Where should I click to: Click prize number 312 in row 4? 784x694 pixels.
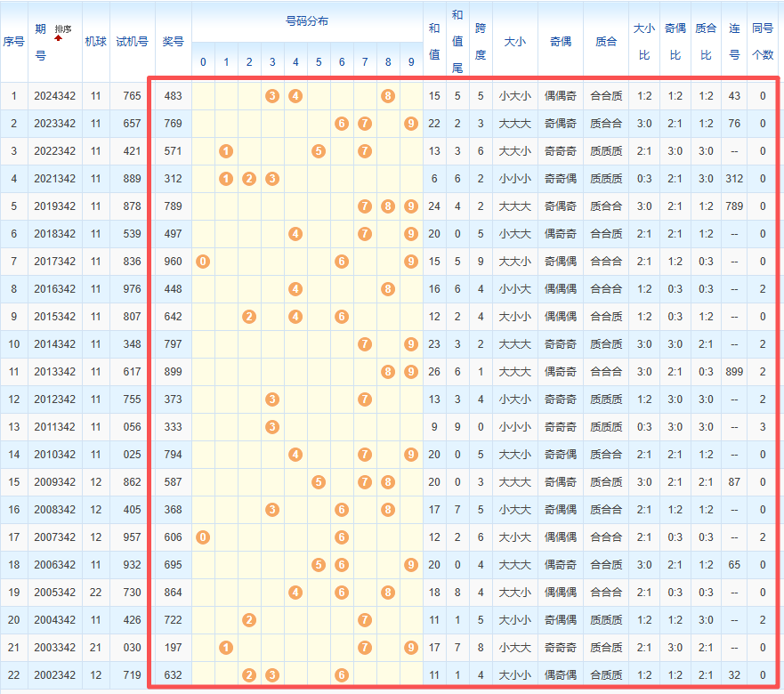[173, 179]
